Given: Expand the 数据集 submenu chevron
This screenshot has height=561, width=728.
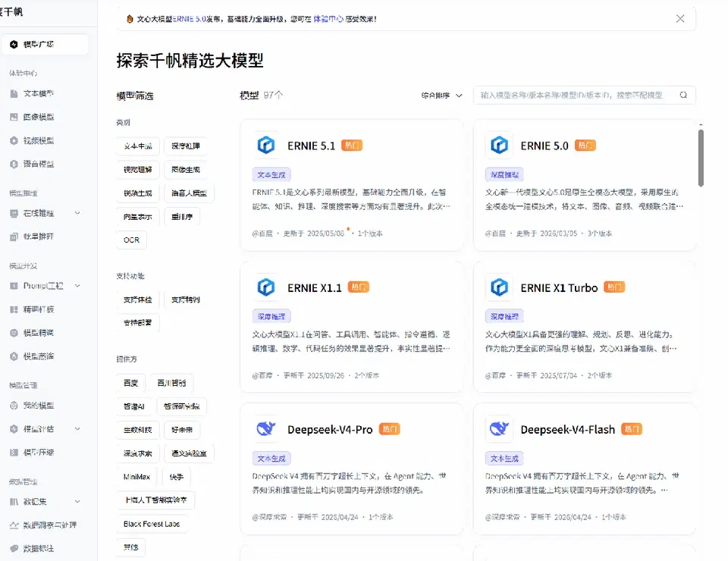Looking at the screenshot, I should [x=77, y=502].
